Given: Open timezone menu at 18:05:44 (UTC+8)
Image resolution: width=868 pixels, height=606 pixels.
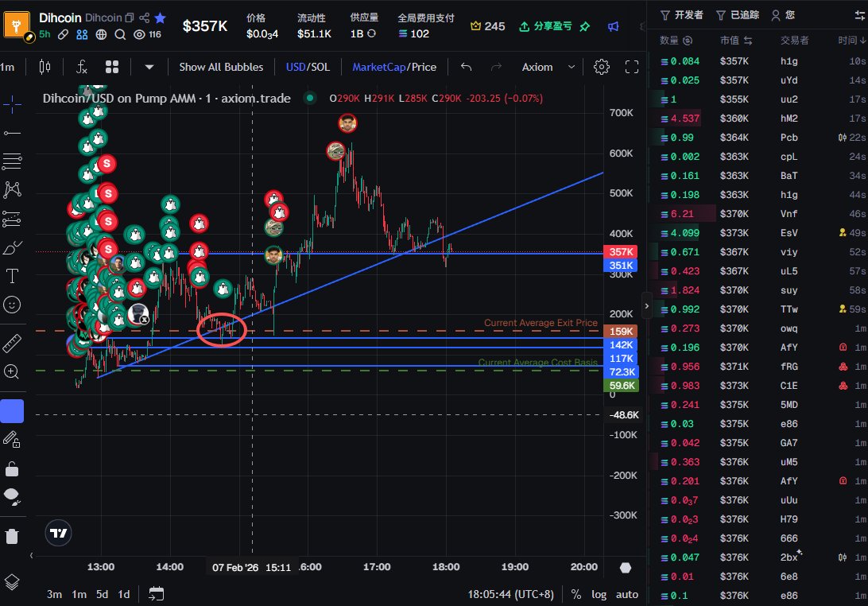Looking at the screenshot, I should (x=510, y=594).
